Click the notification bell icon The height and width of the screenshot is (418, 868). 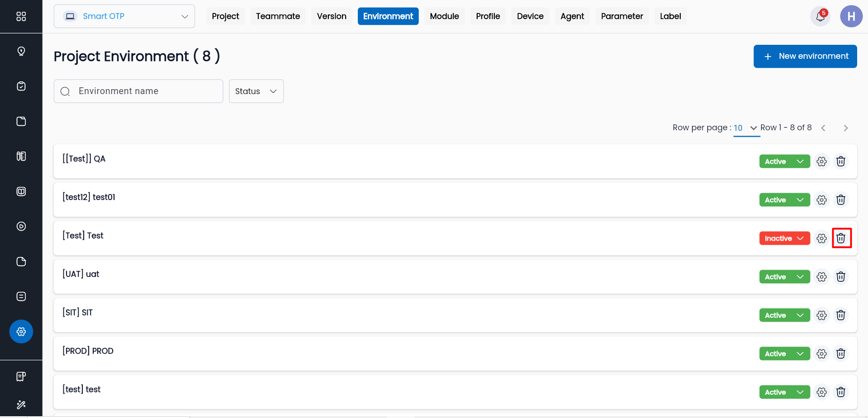click(x=820, y=17)
